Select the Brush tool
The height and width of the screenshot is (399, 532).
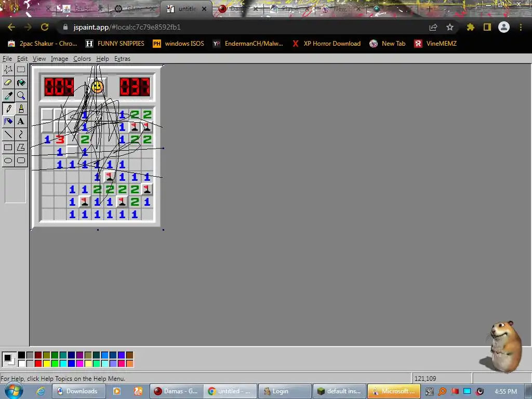click(21, 109)
